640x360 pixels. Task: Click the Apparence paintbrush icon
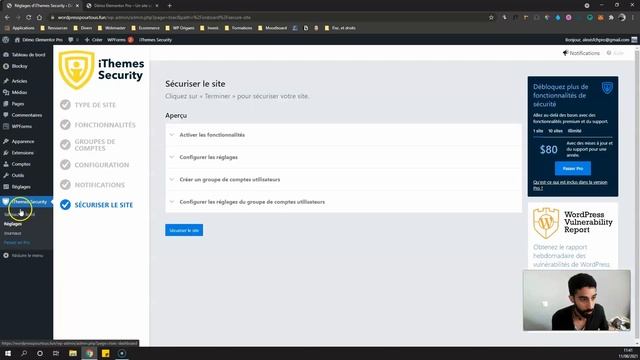6,141
